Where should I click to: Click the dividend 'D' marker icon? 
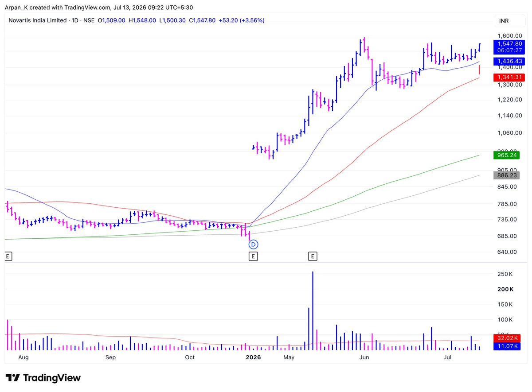click(x=253, y=244)
